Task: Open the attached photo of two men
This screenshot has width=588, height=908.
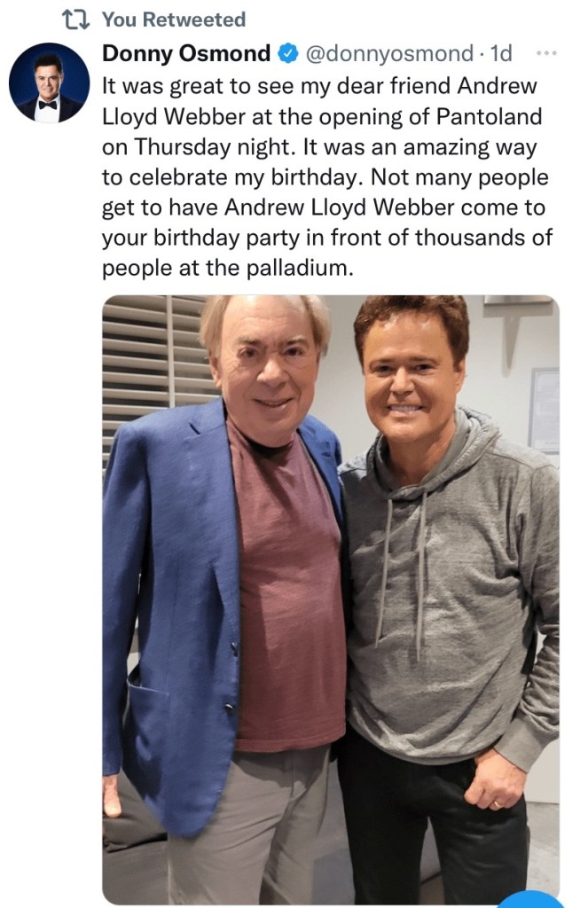Action: coord(331,599)
